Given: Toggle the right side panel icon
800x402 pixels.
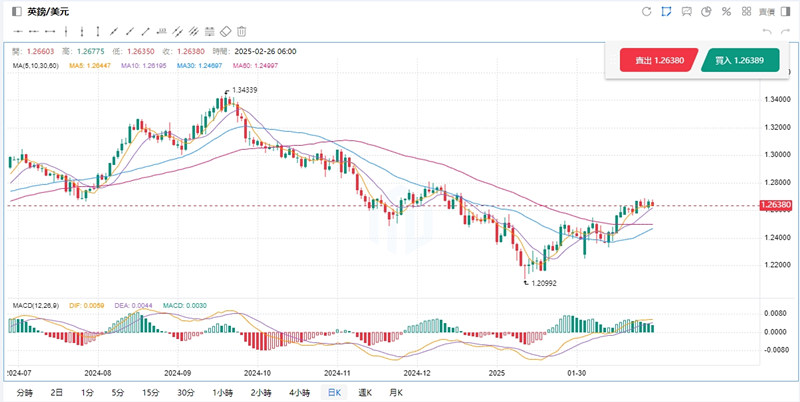Looking at the screenshot, I should (x=784, y=12).
